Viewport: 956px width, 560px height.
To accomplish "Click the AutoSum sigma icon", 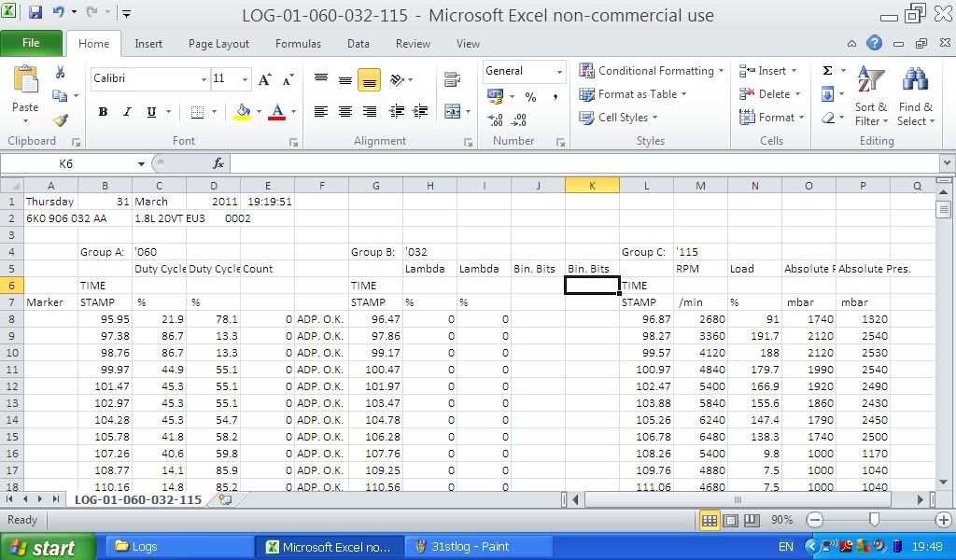I will tap(827, 71).
